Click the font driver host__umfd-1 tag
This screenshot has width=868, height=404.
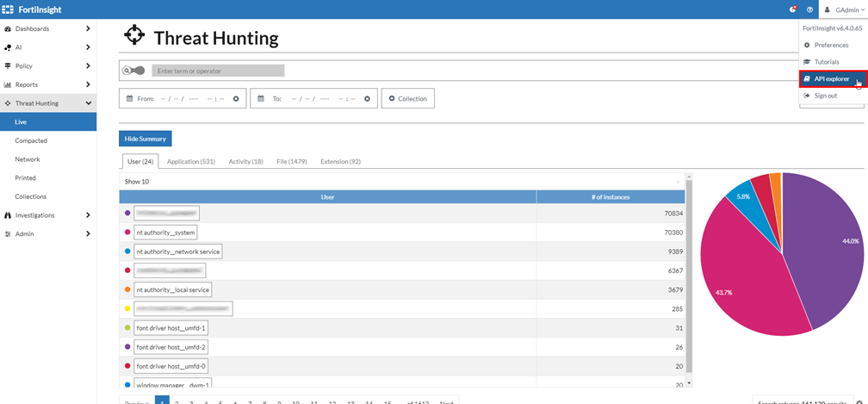[170, 328]
